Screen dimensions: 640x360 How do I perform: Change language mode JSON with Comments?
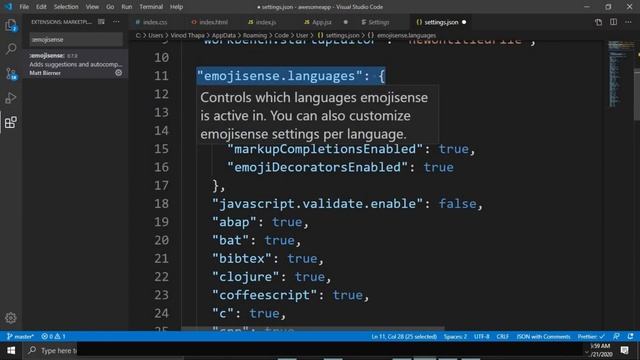click(x=543, y=337)
